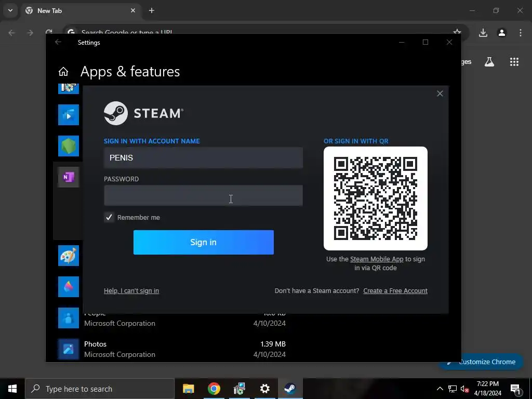Image resolution: width=532 pixels, height=399 pixels.
Task: Click the Sign in button
Action: 204,242
